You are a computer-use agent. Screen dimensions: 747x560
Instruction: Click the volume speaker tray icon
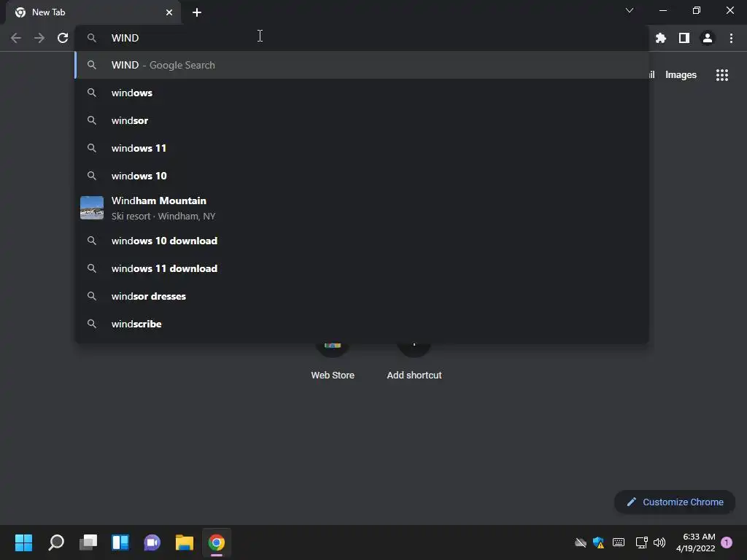(659, 542)
